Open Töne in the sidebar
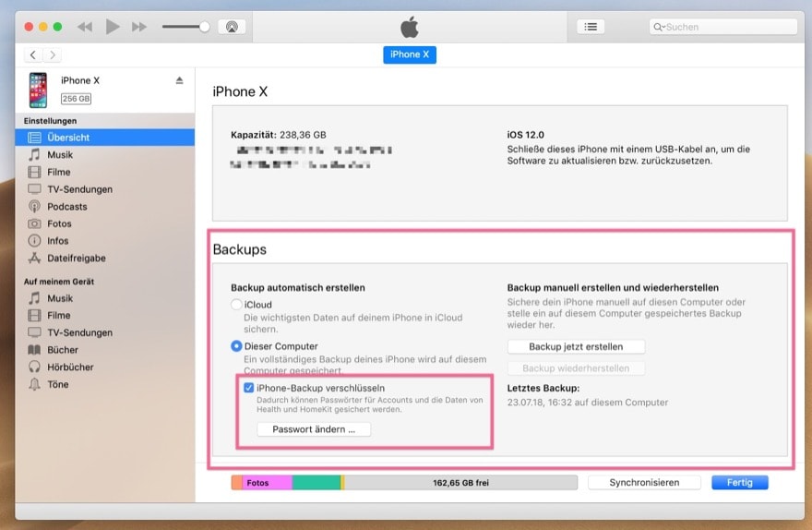812x530 pixels. click(x=105, y=384)
